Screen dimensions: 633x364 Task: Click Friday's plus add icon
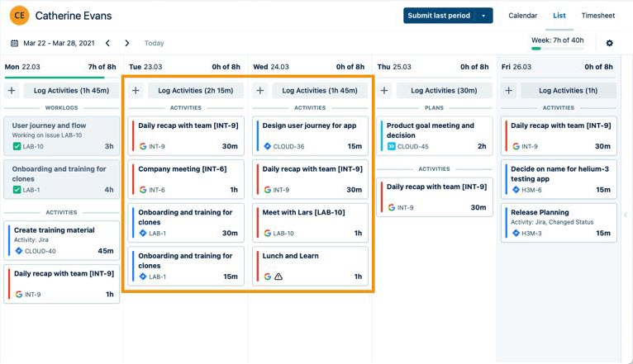coord(509,91)
